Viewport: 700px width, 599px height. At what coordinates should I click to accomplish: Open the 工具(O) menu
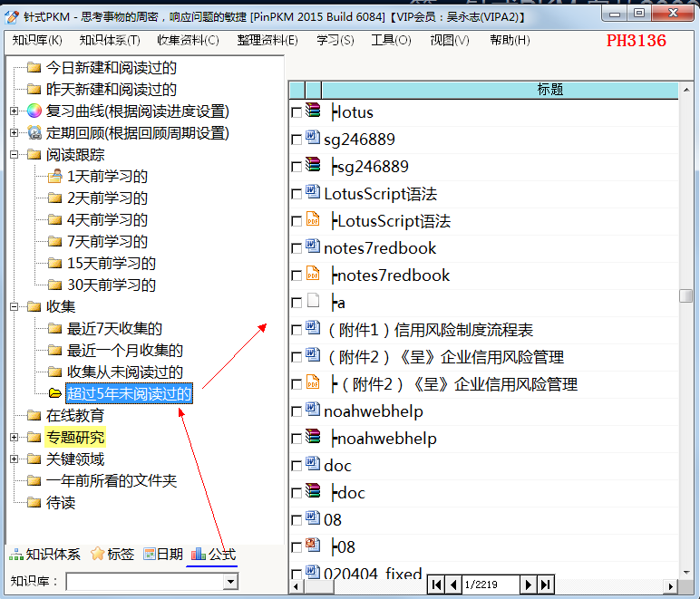pyautogui.click(x=391, y=40)
